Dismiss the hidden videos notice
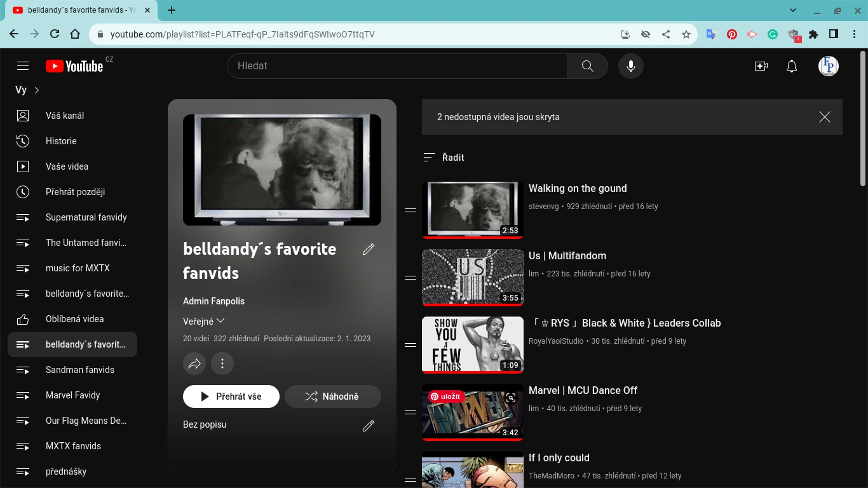868x488 pixels. (825, 117)
